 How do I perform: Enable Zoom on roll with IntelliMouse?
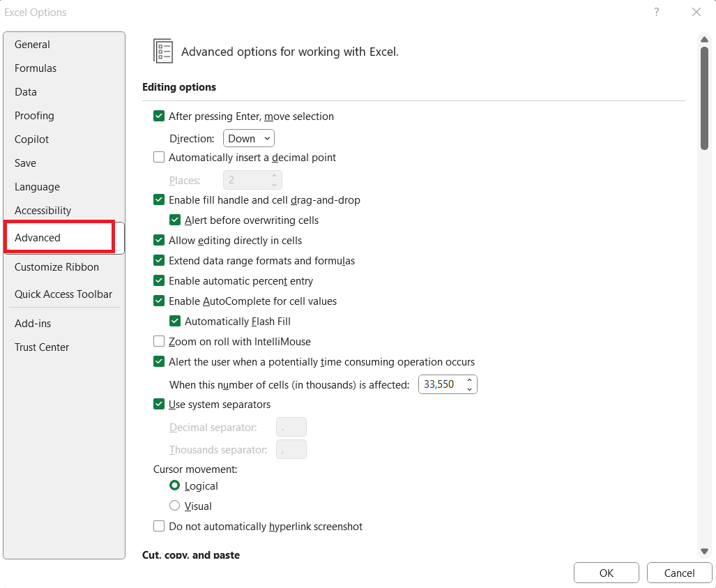coord(159,341)
